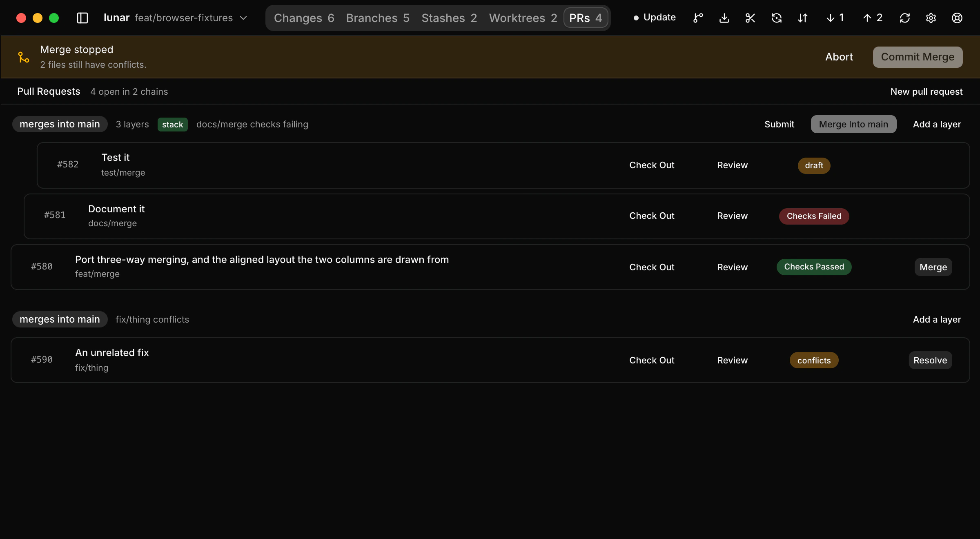Viewport: 980px width, 539px height.
Task: Open the branch icon in toolbar
Action: [x=698, y=18]
